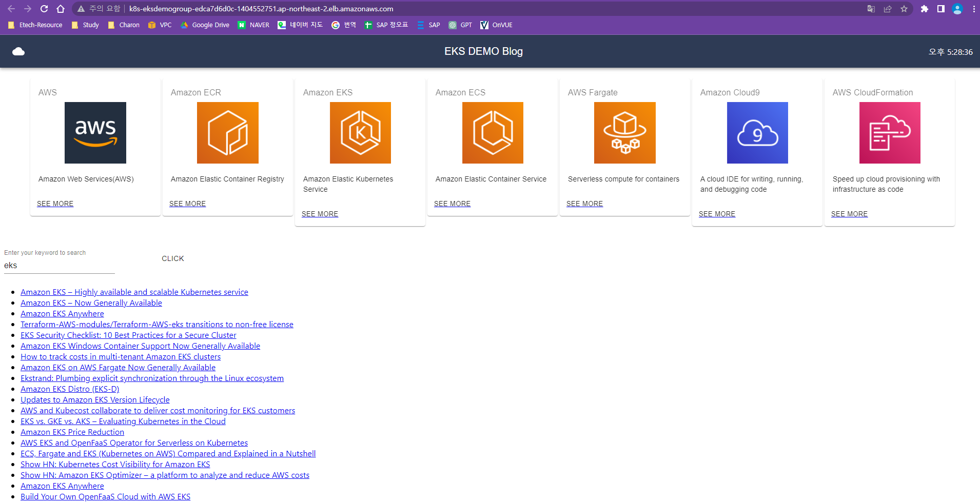Viewport: 980px width, 503px height.
Task: Open AWS and Kubecost collaborate link
Action: pos(158,410)
